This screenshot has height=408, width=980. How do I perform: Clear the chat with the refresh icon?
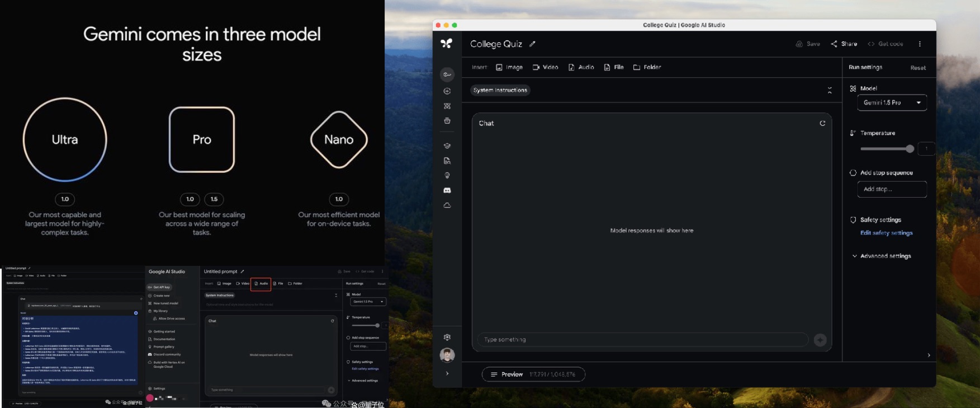pos(822,123)
